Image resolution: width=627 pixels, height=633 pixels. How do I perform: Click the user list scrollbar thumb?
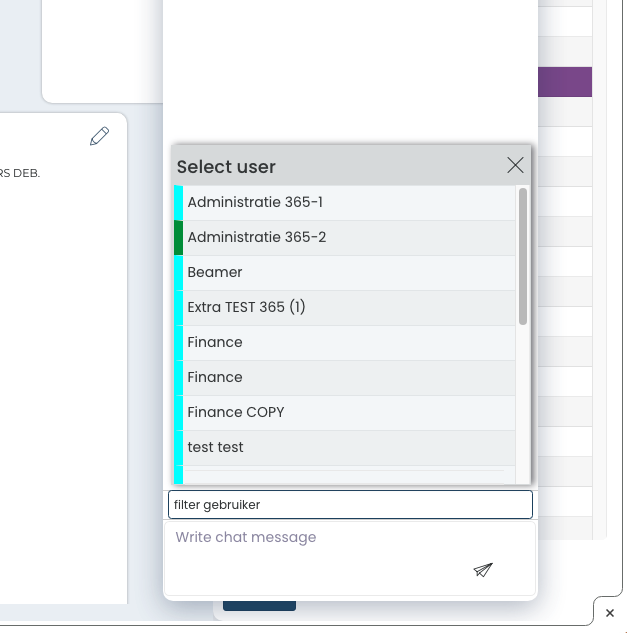coord(523,256)
